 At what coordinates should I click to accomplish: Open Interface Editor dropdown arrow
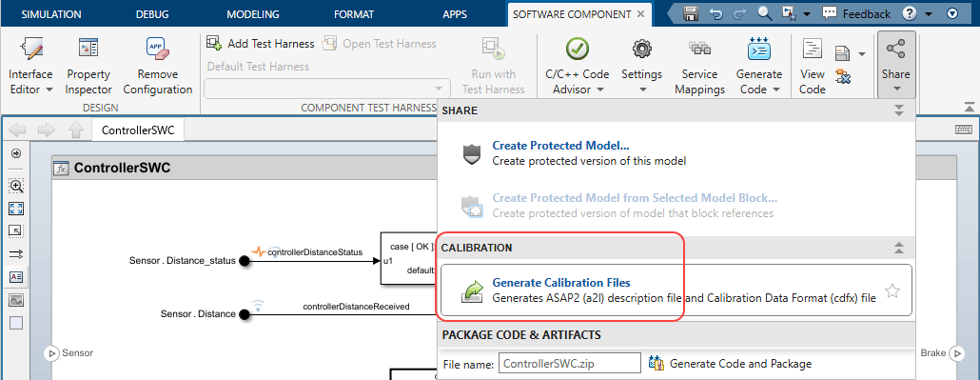coord(49,90)
